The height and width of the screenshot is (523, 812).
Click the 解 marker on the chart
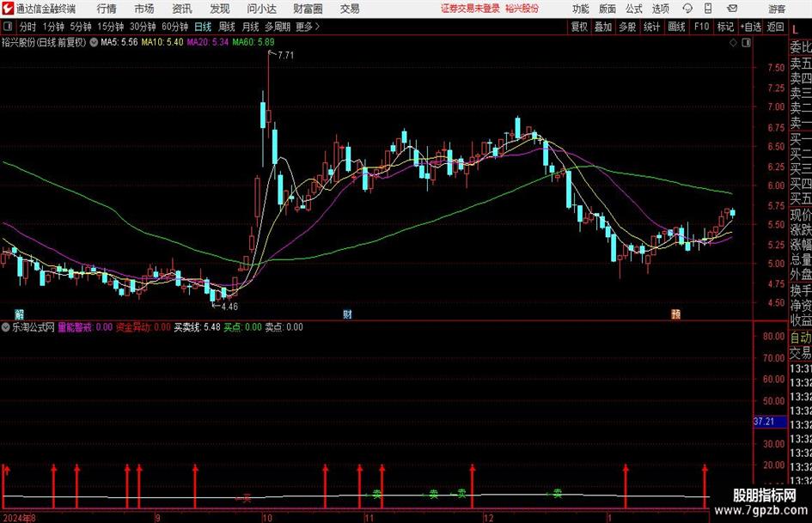click(x=19, y=314)
